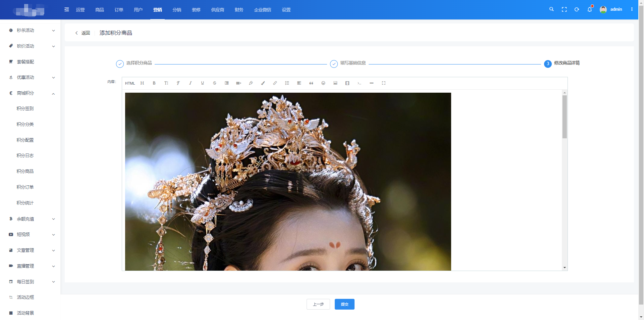Insert a hyperlink using the link icon

275,83
